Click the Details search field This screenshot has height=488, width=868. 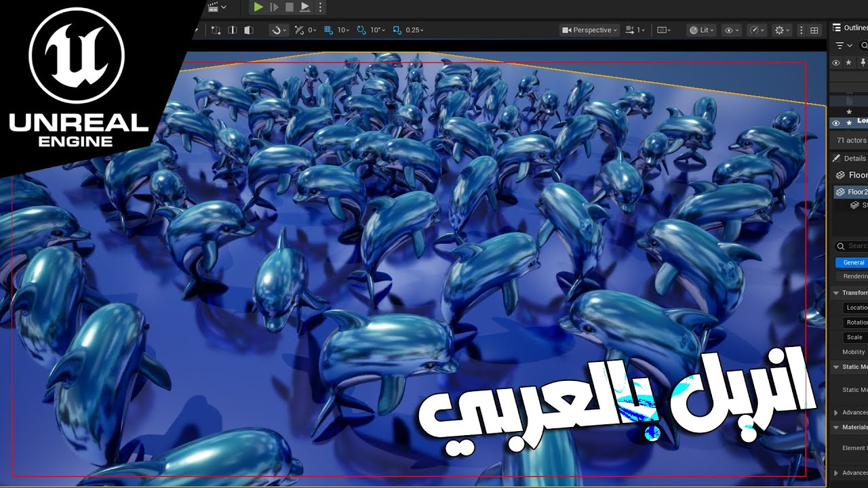(852, 246)
